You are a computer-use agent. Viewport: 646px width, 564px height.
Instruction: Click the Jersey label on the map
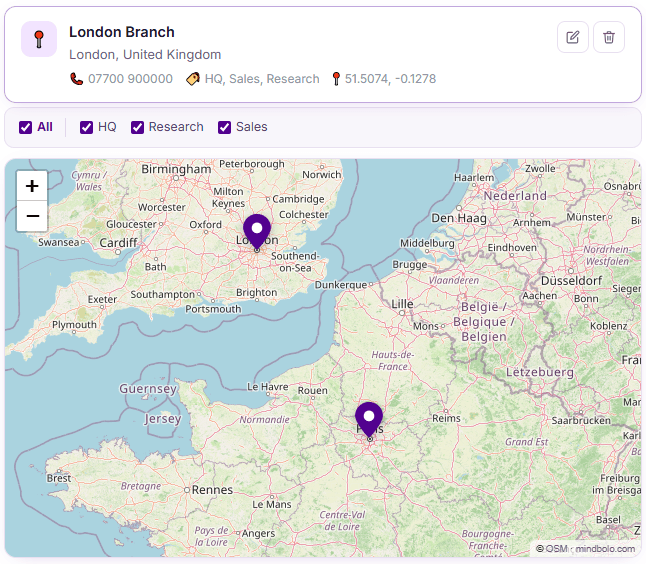(163, 419)
